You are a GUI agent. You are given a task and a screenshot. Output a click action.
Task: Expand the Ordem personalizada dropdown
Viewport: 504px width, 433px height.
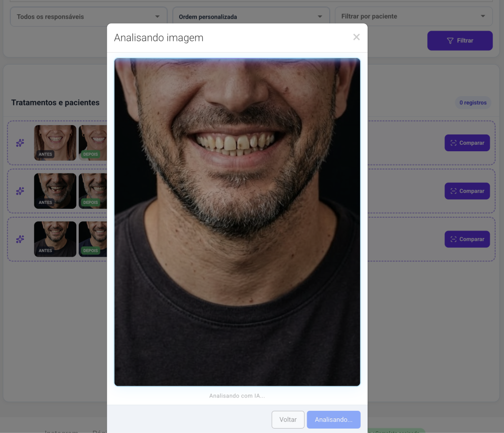tap(251, 16)
